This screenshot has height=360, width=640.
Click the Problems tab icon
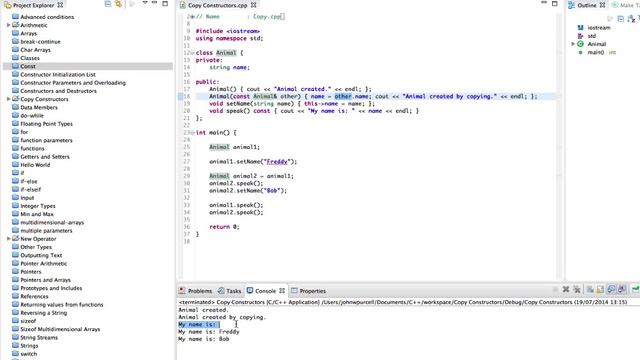coord(182,291)
